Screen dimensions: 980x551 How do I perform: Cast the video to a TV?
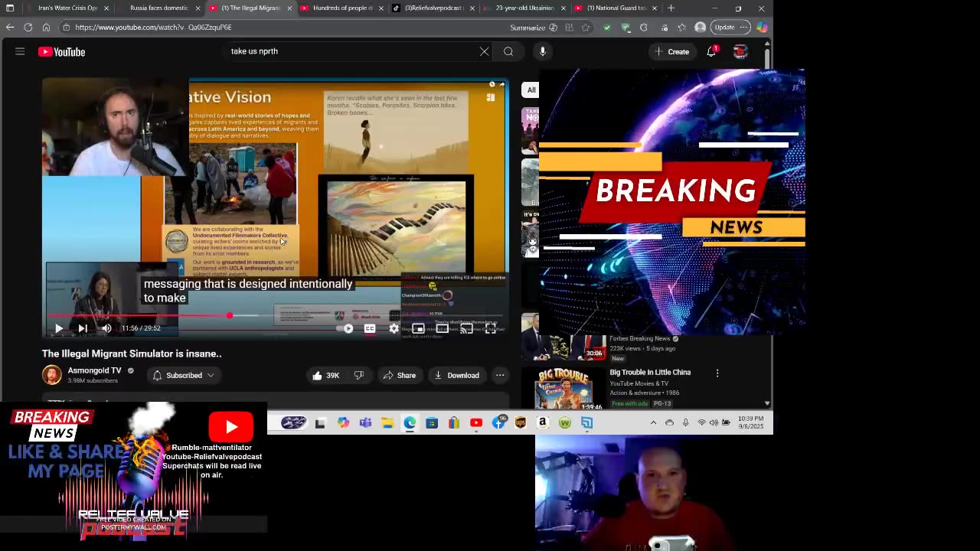(x=466, y=328)
